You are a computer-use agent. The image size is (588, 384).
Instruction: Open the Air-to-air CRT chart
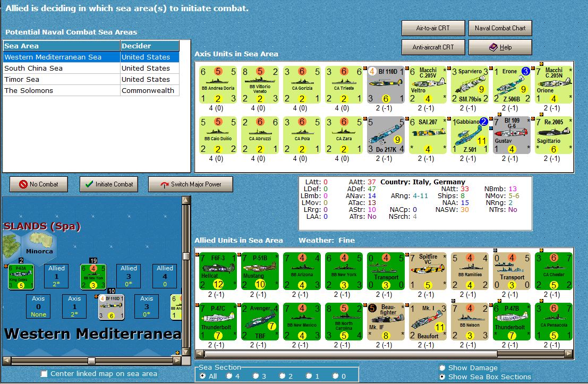tap(433, 28)
